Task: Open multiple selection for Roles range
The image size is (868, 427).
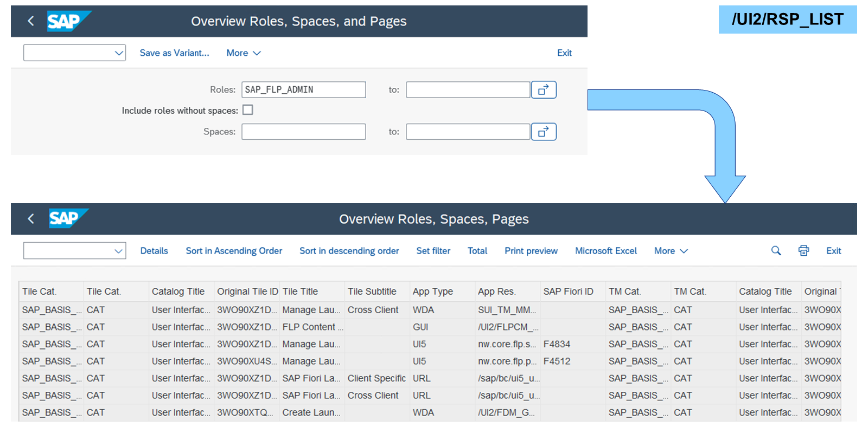Action: [x=544, y=89]
